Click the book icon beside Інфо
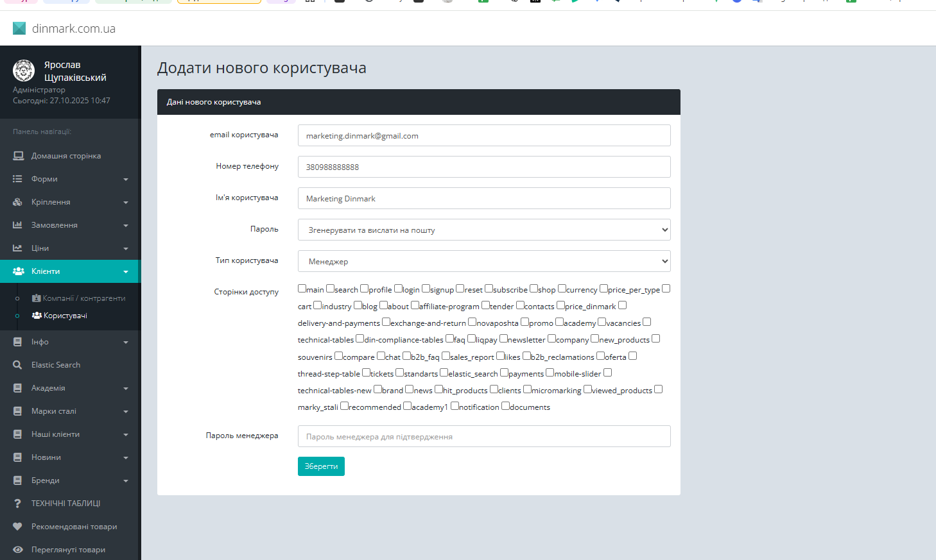The image size is (936, 560). coord(17,342)
